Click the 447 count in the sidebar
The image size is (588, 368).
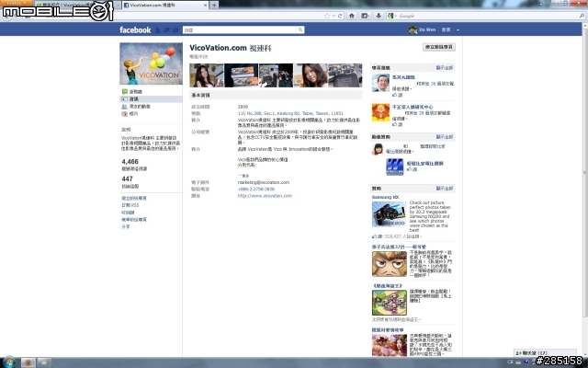point(127,179)
